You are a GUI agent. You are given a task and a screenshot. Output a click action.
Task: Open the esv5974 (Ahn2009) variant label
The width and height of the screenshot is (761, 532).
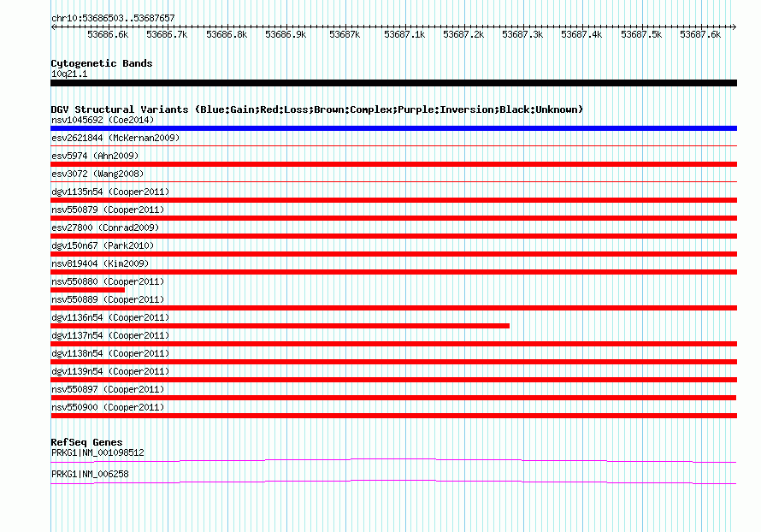pos(95,156)
